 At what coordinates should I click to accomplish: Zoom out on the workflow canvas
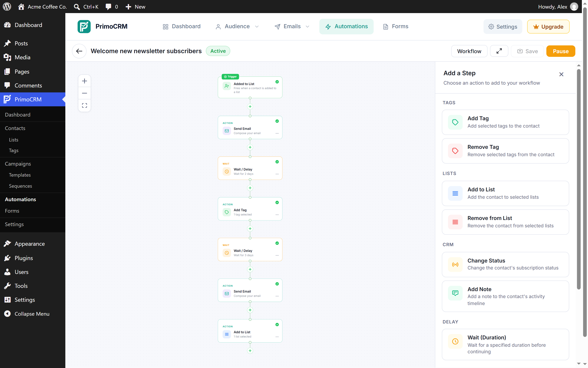tap(84, 93)
